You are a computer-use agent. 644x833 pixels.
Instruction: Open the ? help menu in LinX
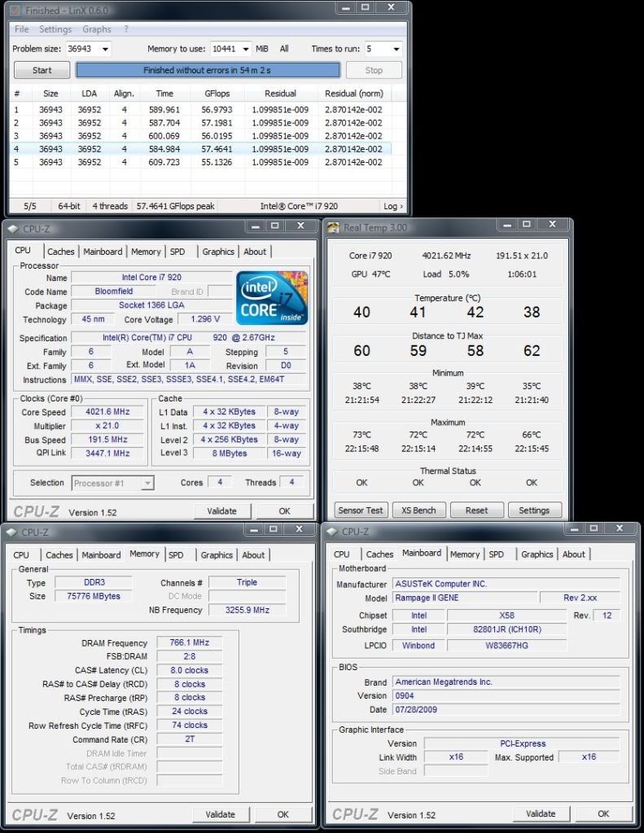(x=126, y=29)
